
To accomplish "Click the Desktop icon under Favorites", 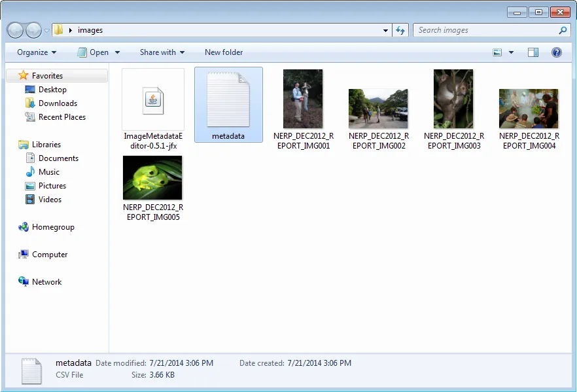I will tap(30, 90).
